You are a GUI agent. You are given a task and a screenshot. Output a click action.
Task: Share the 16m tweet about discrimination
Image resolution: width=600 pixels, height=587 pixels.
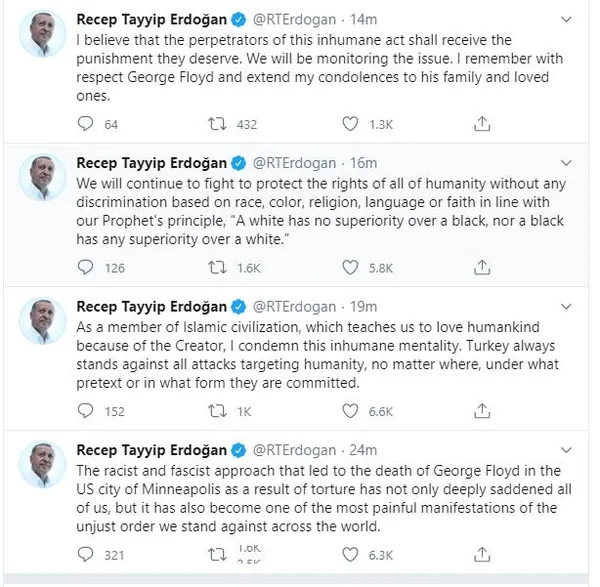click(x=483, y=267)
